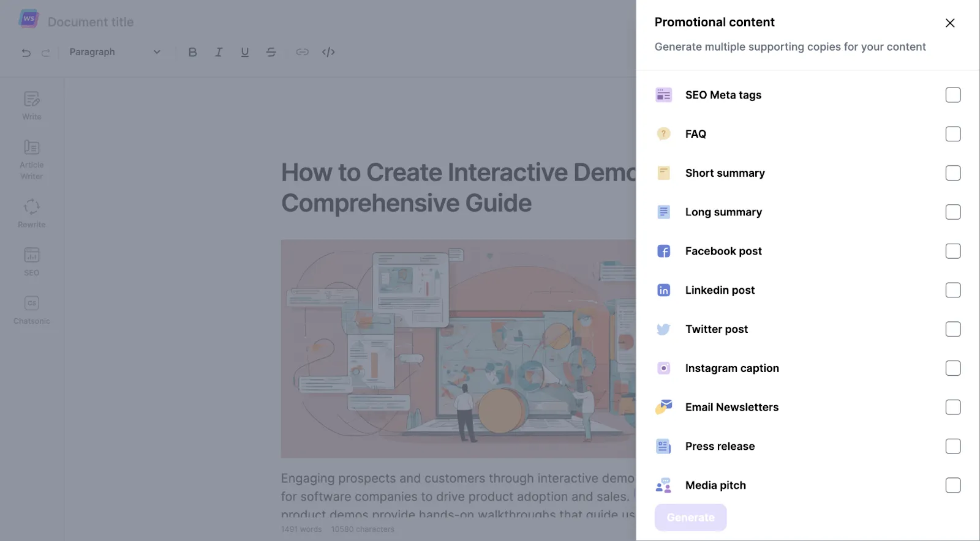
Task: Tick the Twitter post checkbox
Action: [x=953, y=329]
